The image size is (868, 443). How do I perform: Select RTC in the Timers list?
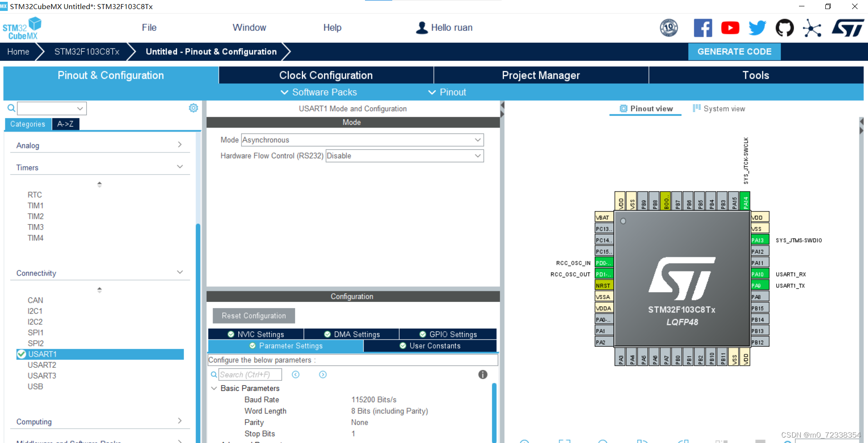tap(35, 195)
